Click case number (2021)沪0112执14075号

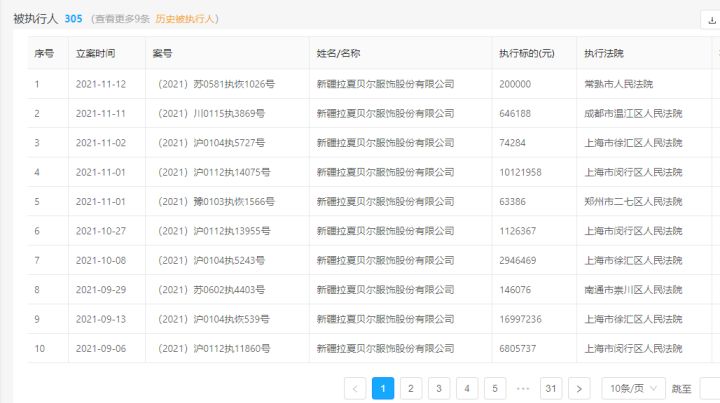(x=214, y=172)
